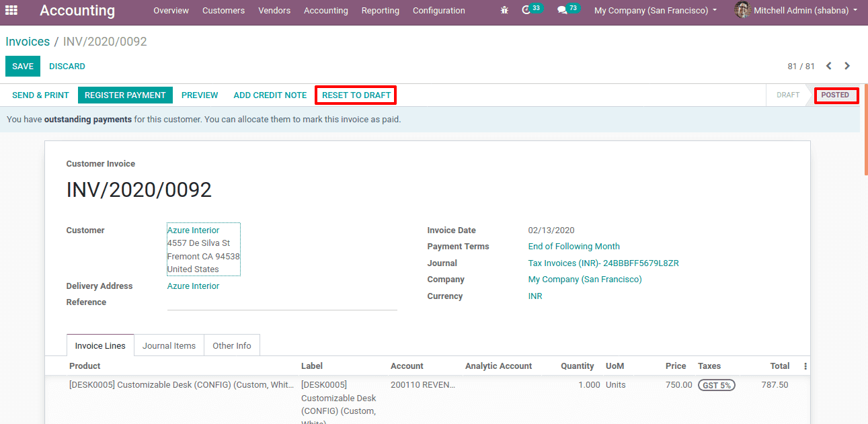Viewport: 868px width, 424px height.
Task: Click the Customizable Desk product cell
Action: point(182,385)
